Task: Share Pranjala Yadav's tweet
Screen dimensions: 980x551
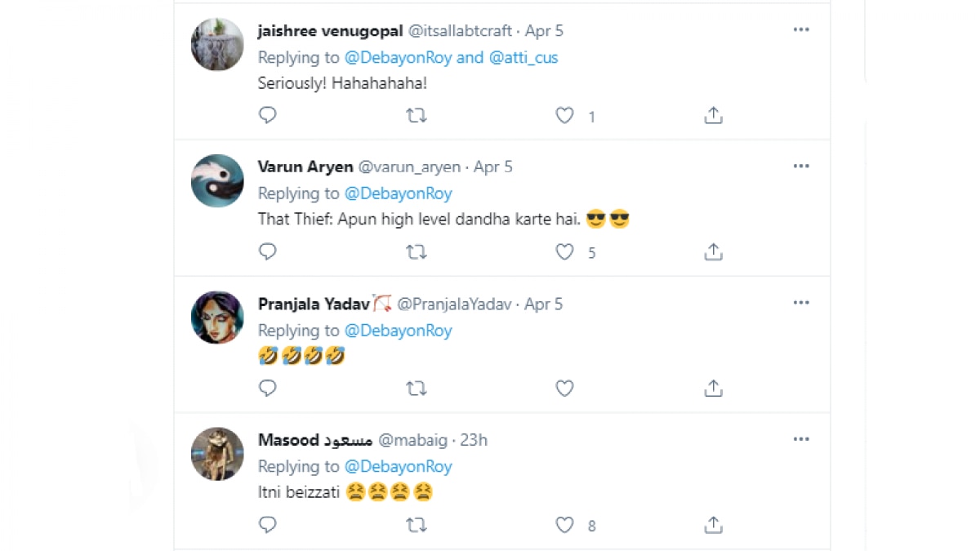Action: 713,389
